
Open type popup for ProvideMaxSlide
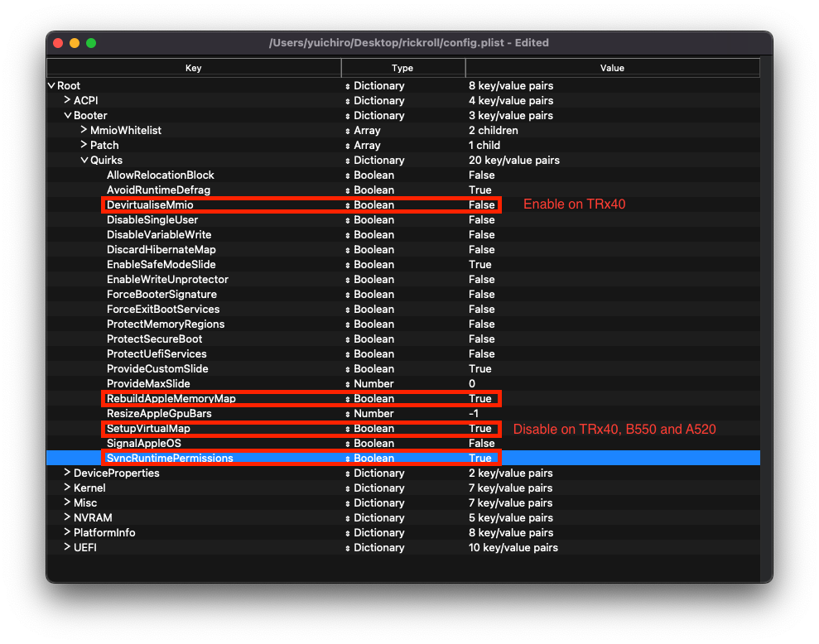[348, 384]
